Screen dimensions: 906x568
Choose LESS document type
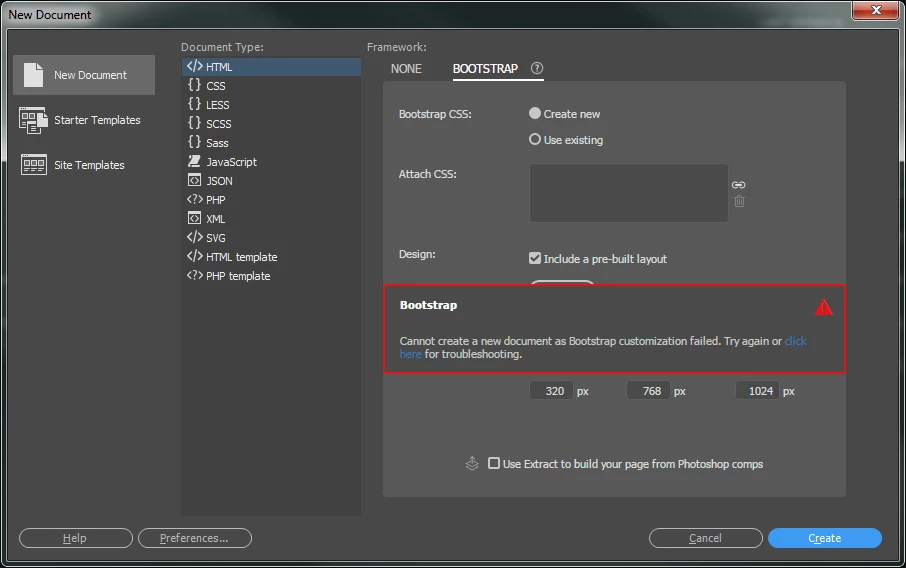(271, 105)
